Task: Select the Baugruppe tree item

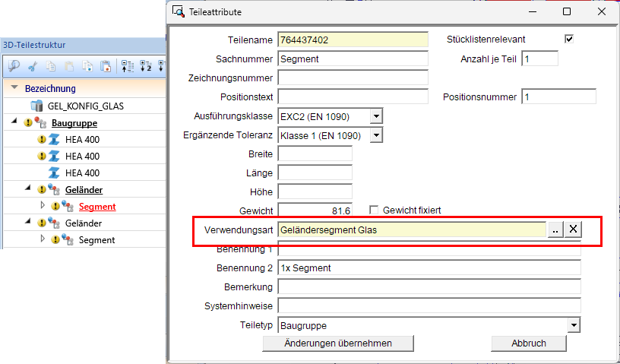Action: coord(74,123)
